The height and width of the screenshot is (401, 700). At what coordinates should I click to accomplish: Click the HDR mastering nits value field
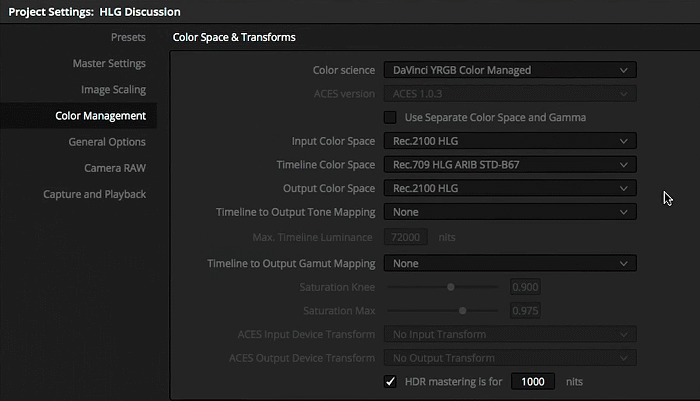pos(533,382)
